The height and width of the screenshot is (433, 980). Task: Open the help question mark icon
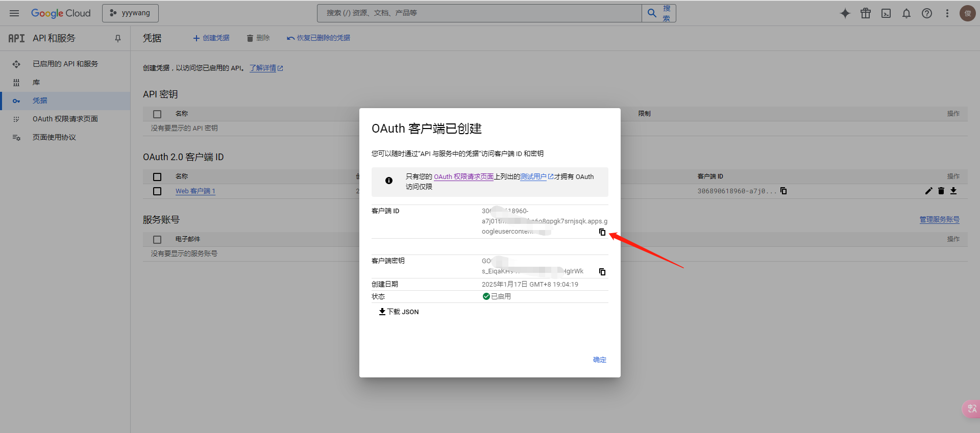(927, 13)
